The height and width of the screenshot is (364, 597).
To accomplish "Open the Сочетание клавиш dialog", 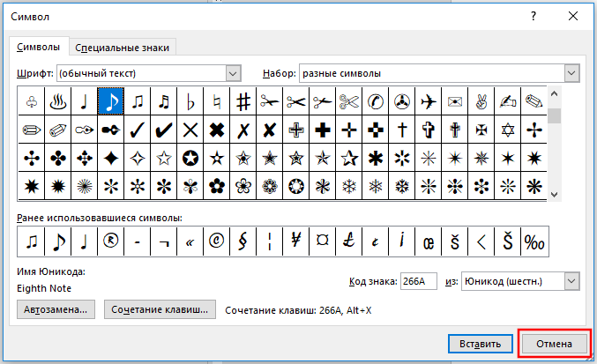I will tap(160, 309).
